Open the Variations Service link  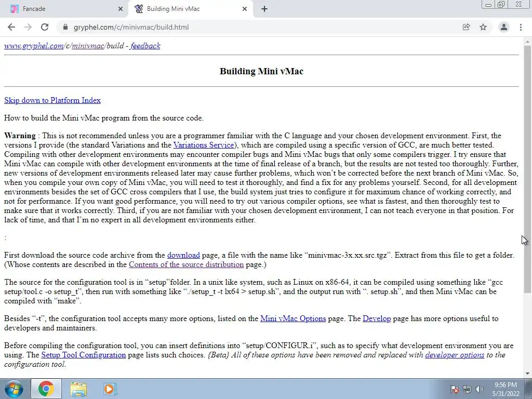point(204,145)
